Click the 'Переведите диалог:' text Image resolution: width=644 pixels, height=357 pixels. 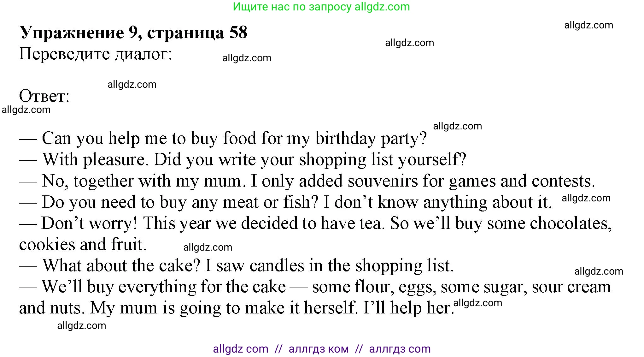(x=96, y=54)
